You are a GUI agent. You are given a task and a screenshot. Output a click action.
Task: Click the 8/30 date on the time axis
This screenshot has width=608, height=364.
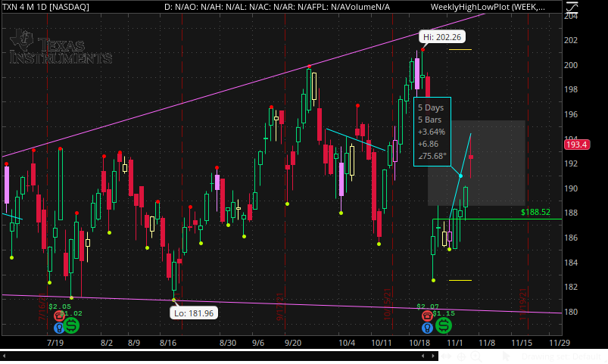(x=228, y=343)
